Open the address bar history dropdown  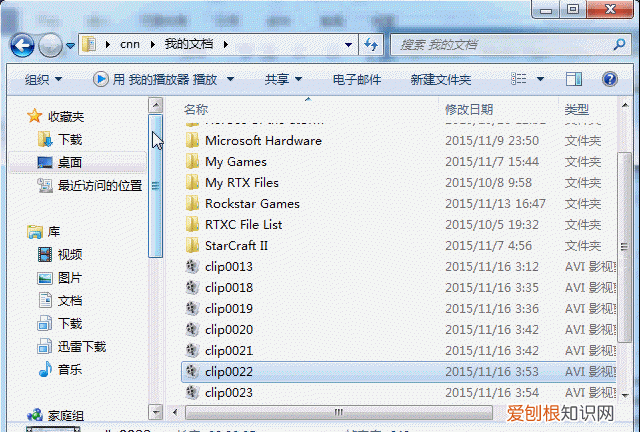(x=348, y=45)
